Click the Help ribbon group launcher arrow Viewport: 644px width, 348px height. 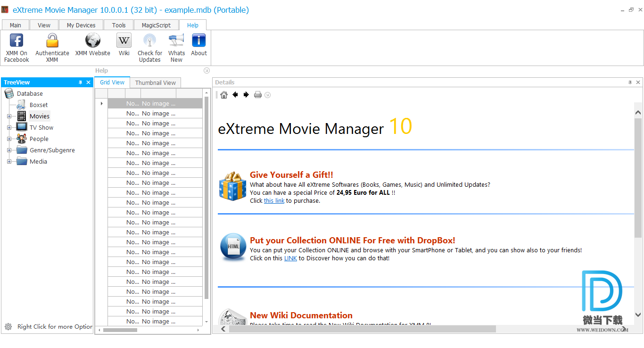[x=206, y=71]
